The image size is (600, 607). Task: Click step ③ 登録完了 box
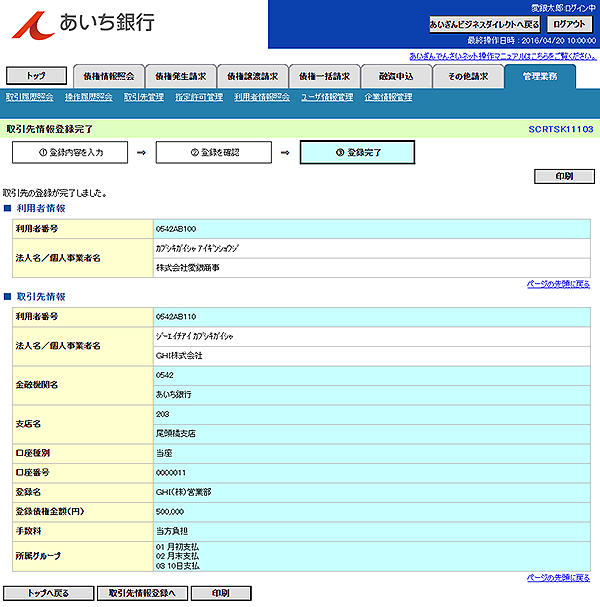click(x=357, y=153)
